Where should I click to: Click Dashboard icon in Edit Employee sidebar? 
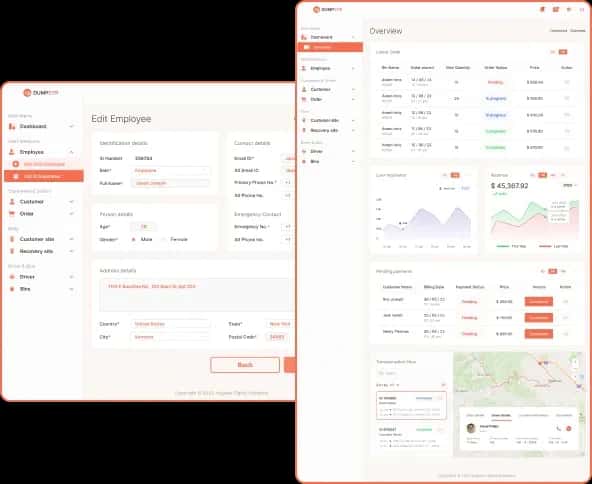pyautogui.click(x=12, y=126)
